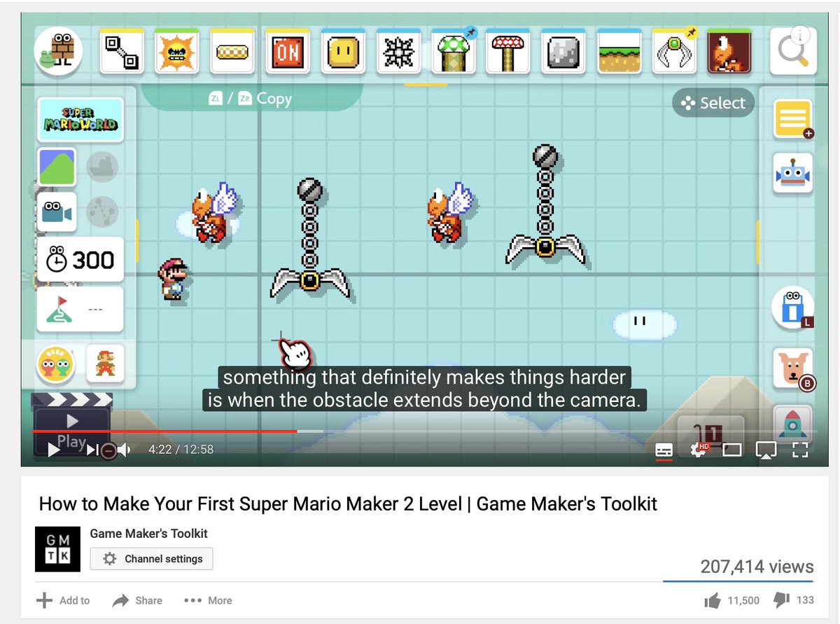The width and height of the screenshot is (840, 624).
Task: Open the co-op making characters icon
Action: tap(56, 363)
